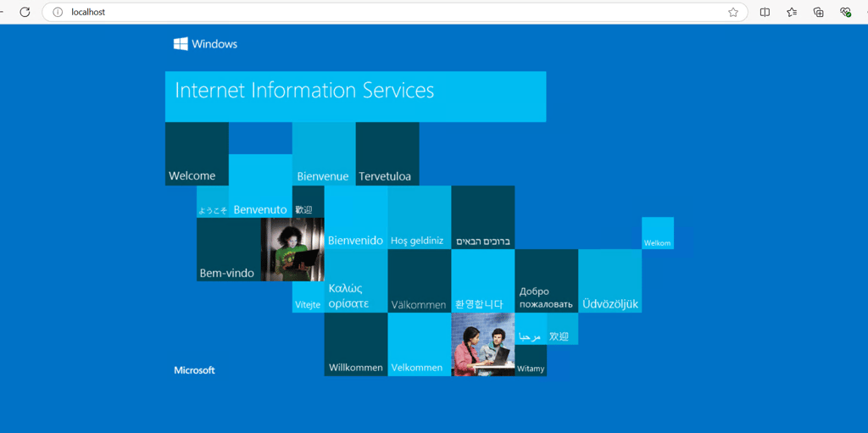Click the Welkom tile
The width and height of the screenshot is (868, 433).
[x=658, y=233]
